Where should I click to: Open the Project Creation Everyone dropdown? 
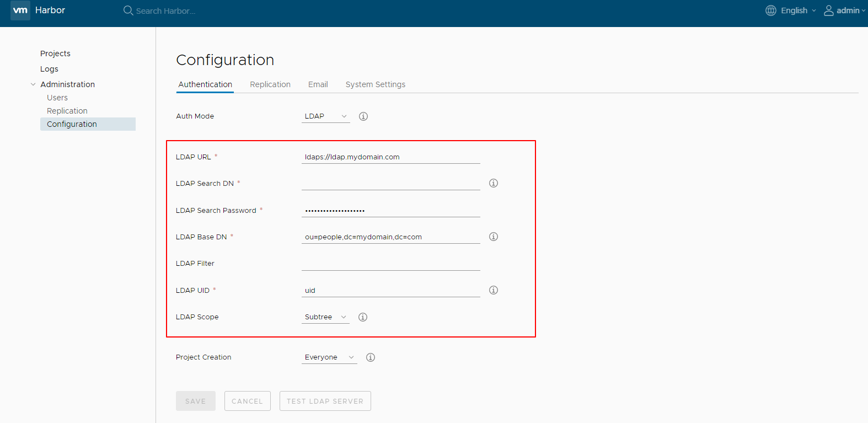point(329,357)
